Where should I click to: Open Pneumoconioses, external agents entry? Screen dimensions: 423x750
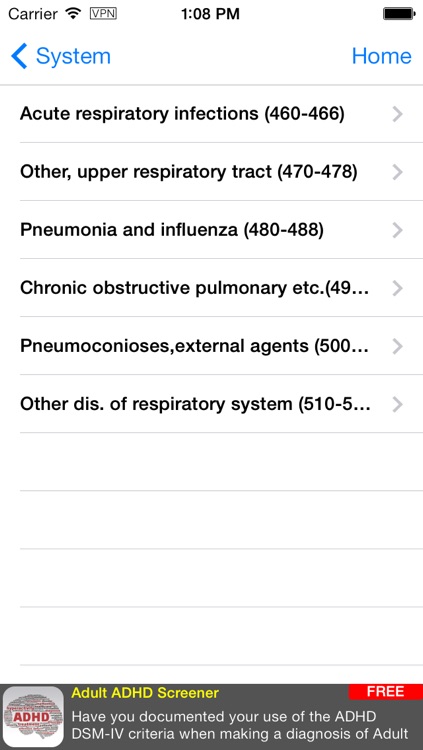point(212,346)
